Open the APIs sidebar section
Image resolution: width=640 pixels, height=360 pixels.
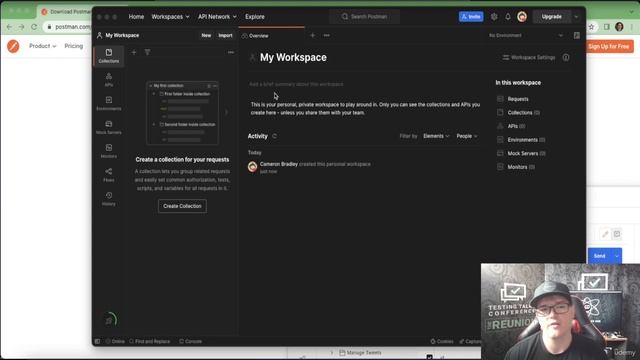click(109, 80)
